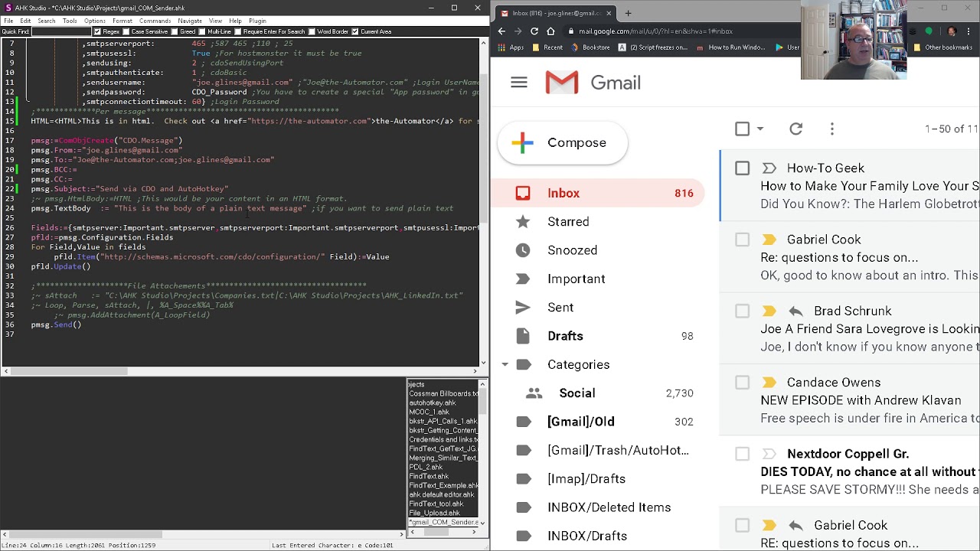Open the Search menu in AHK Studio
980x551 pixels.
coord(46,21)
